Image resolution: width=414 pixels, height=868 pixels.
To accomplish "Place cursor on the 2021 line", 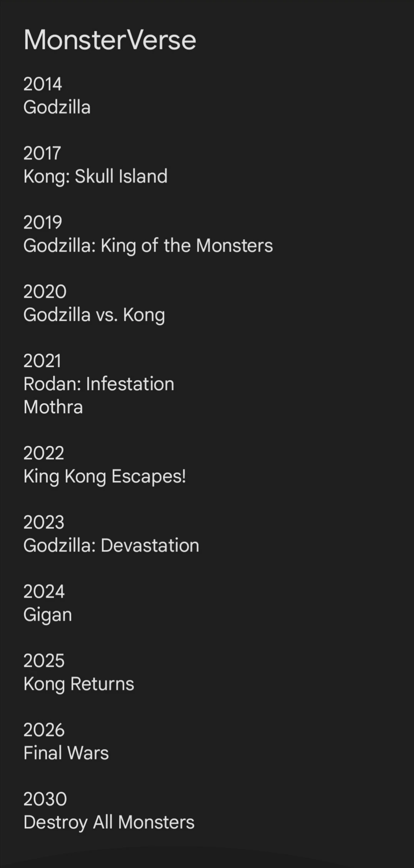I will click(42, 361).
